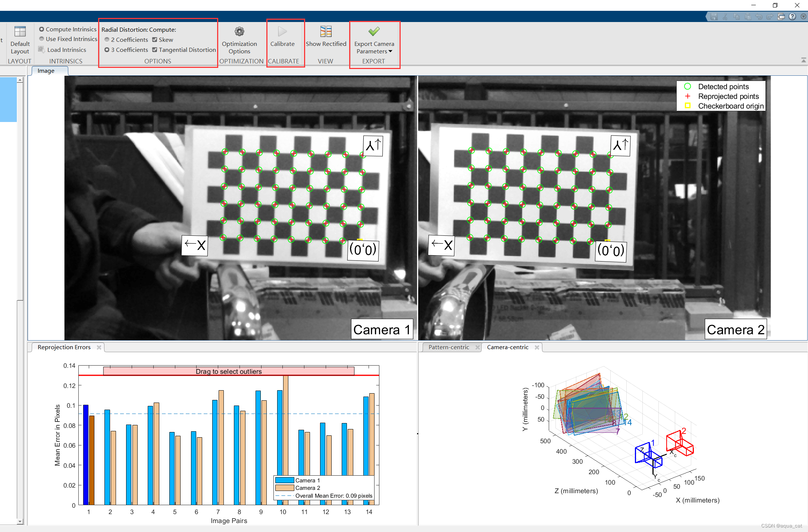The width and height of the screenshot is (808, 532).
Task: Open quick access toolbar options dropdown
Action: tap(803, 16)
